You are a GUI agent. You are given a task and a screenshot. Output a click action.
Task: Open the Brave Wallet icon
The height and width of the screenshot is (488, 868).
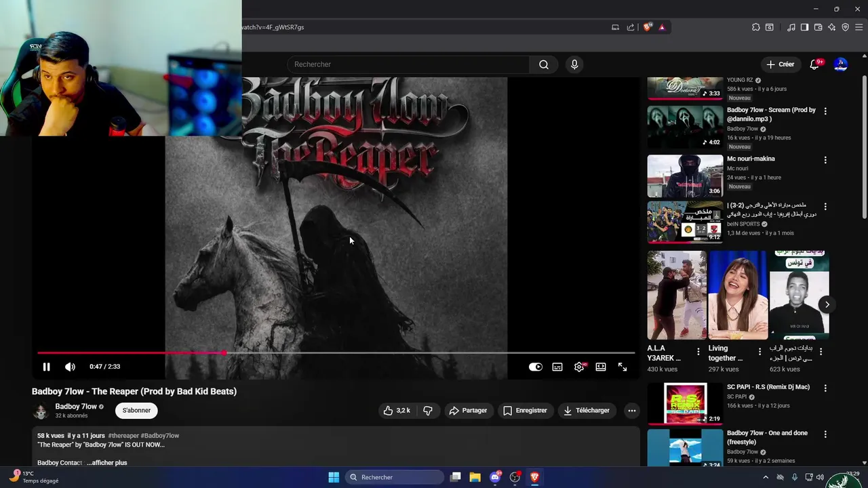pos(818,27)
